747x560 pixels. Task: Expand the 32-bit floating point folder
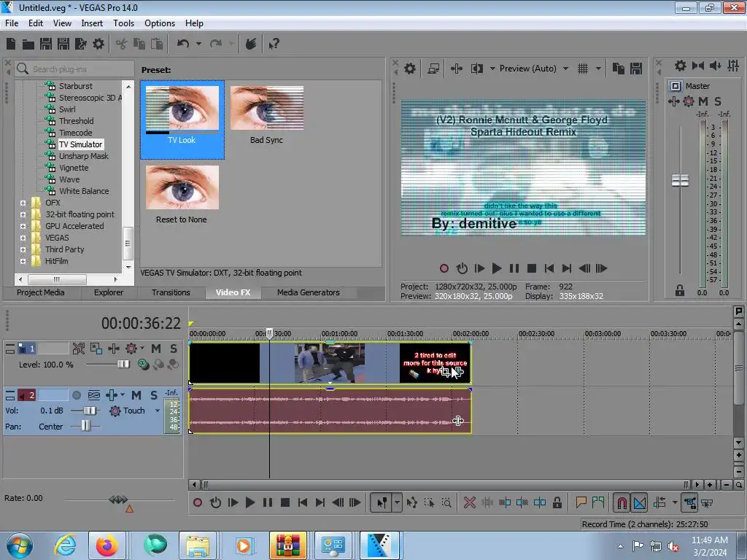23,215
